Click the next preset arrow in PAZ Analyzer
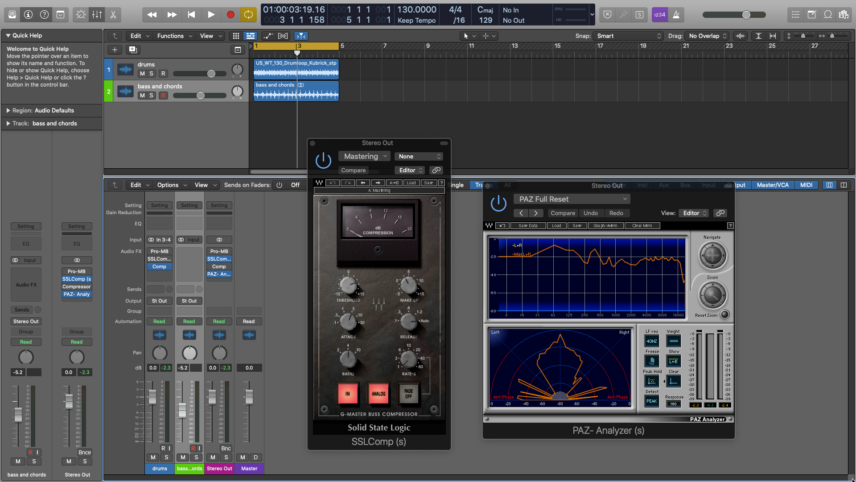Image resolution: width=856 pixels, height=482 pixels. point(536,213)
